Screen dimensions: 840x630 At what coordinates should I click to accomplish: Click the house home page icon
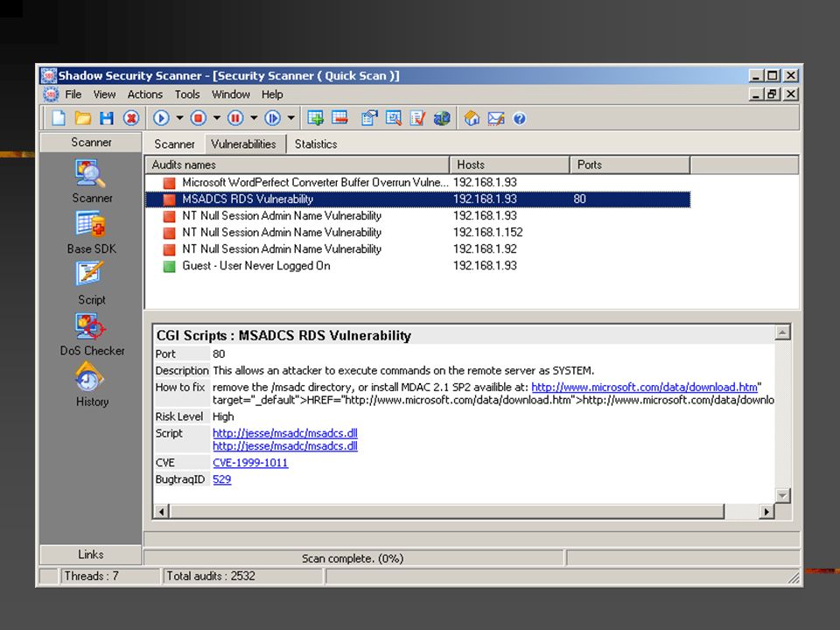click(x=472, y=118)
